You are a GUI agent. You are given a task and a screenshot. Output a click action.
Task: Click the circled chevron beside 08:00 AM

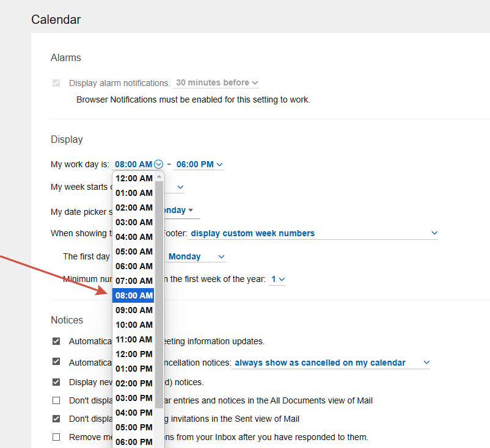(x=159, y=164)
